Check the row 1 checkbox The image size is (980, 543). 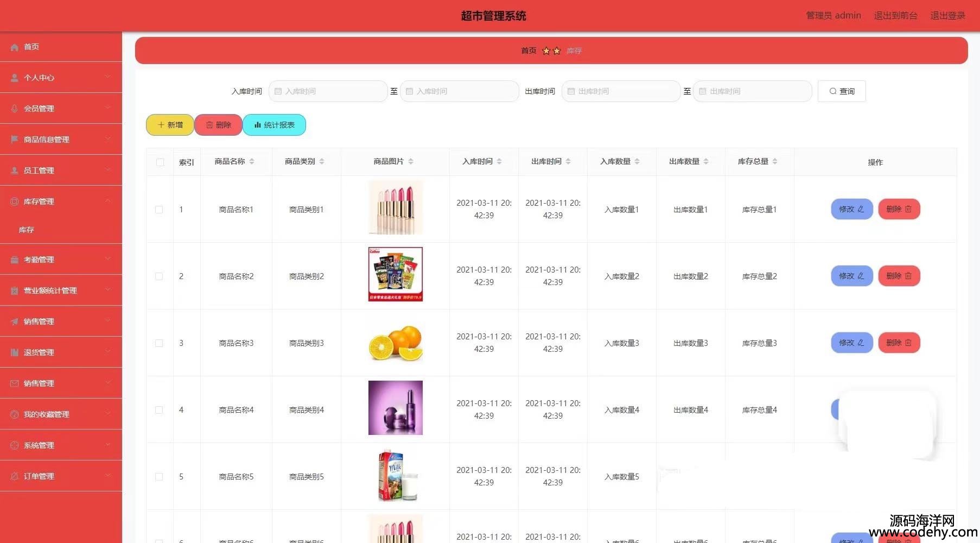click(x=159, y=210)
